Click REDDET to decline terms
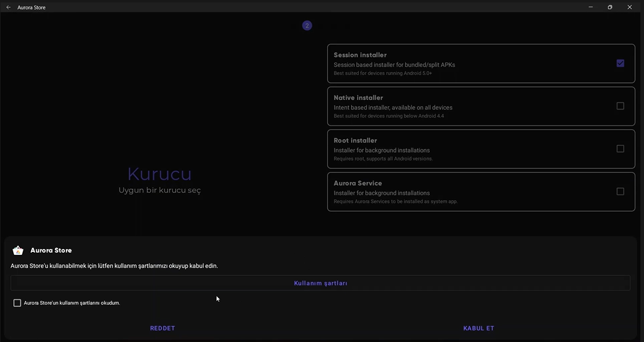 (x=163, y=328)
